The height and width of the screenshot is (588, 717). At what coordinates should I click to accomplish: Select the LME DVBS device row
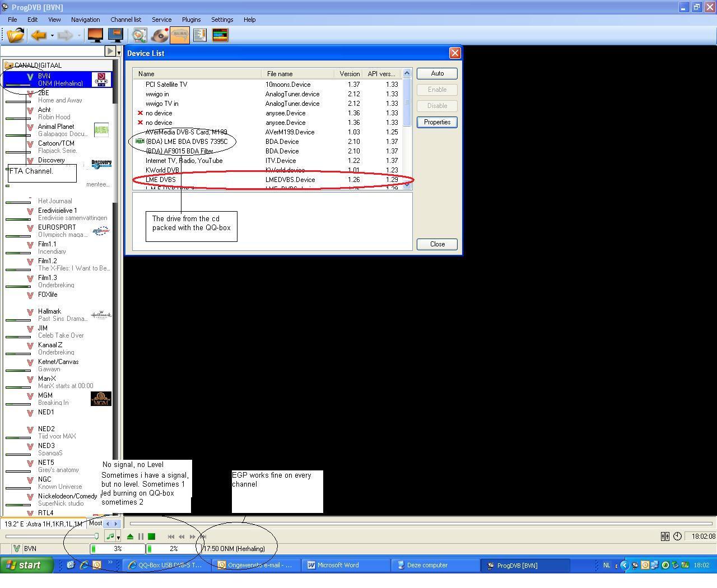268,180
